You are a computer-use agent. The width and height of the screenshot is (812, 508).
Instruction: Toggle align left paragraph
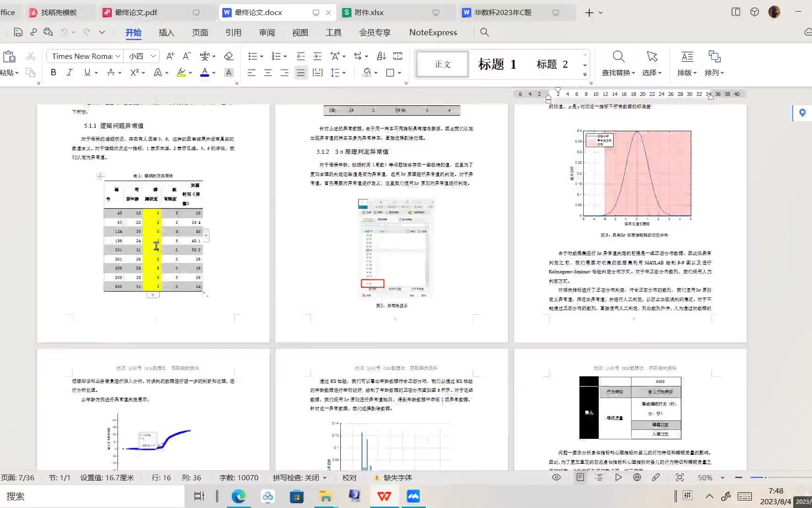251,72
